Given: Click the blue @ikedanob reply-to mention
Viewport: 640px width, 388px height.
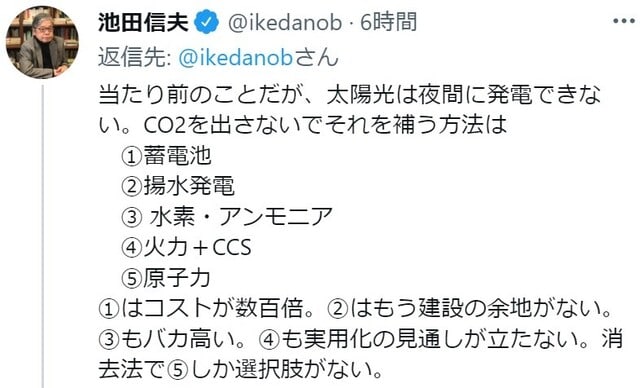Looking at the screenshot, I should [x=236, y=58].
